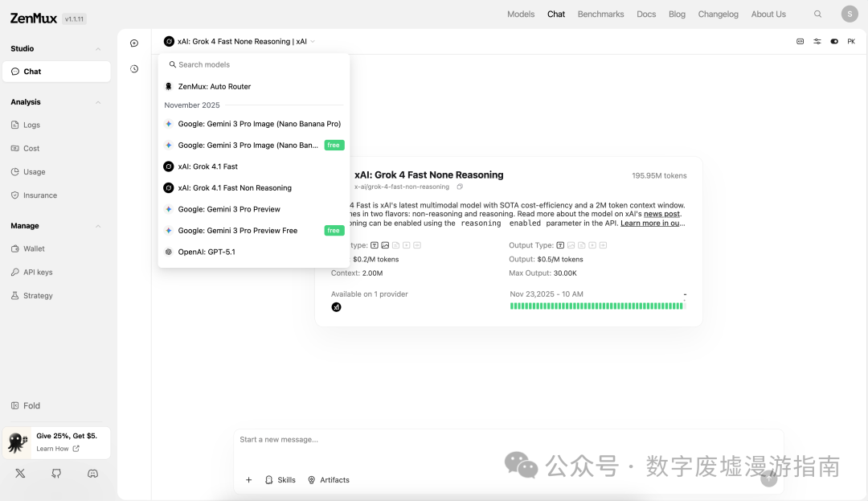Image resolution: width=868 pixels, height=501 pixels.
Task: Collapse the Studio sidebar section
Action: [x=98, y=49]
